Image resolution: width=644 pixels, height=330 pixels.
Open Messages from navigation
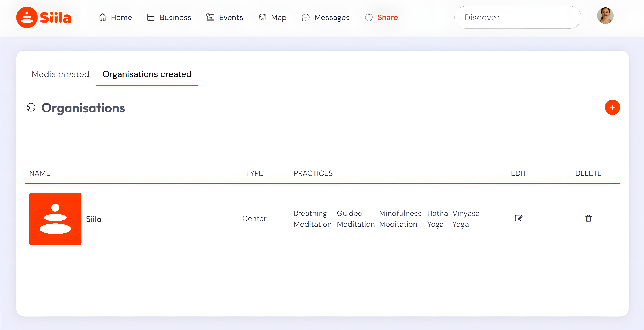pos(332,17)
